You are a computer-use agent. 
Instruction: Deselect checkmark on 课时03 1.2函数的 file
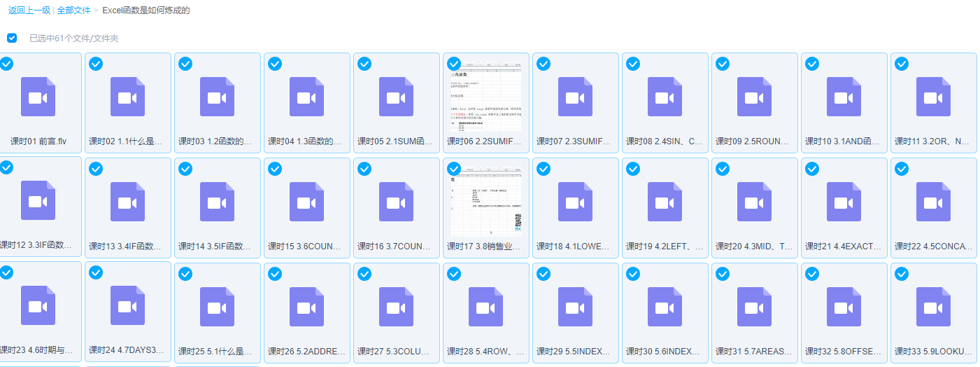click(x=185, y=64)
